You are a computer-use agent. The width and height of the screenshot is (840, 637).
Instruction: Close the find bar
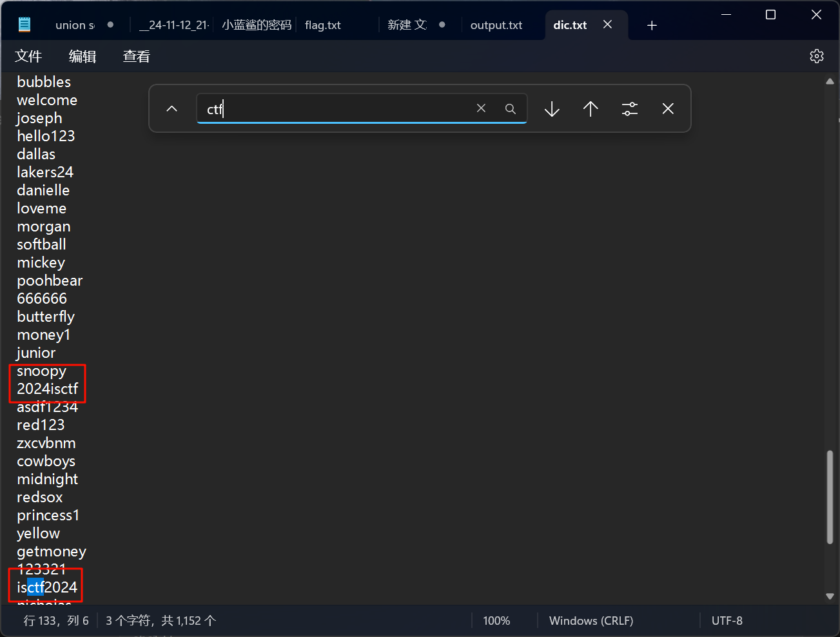coord(668,109)
